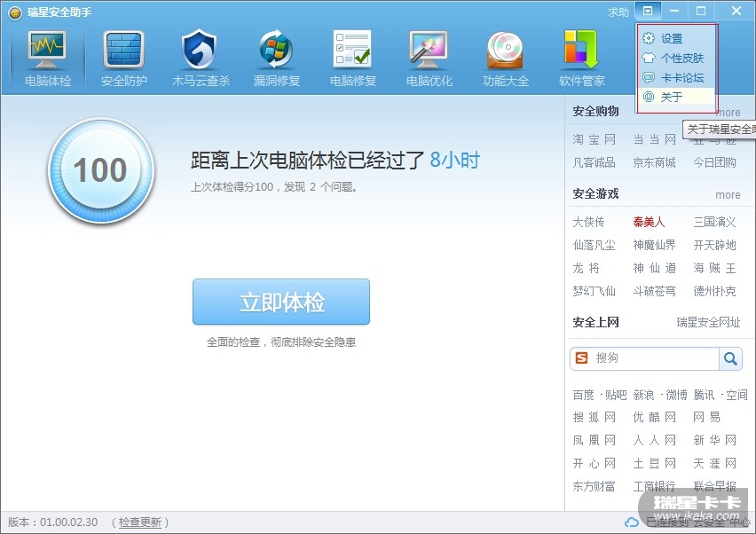
Task: Click the cloud security status icon
Action: 631,522
